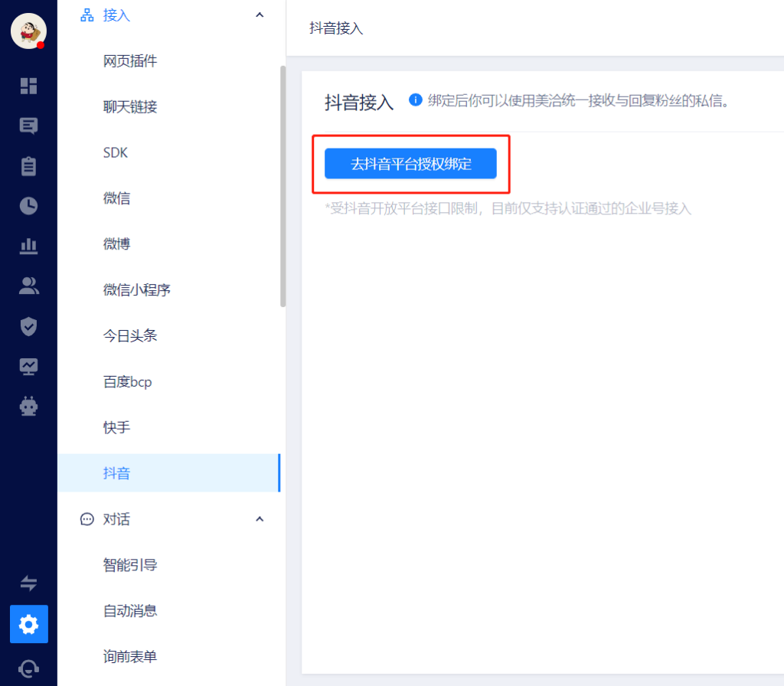
Task: Click the 接入 network icon
Action: (x=87, y=15)
